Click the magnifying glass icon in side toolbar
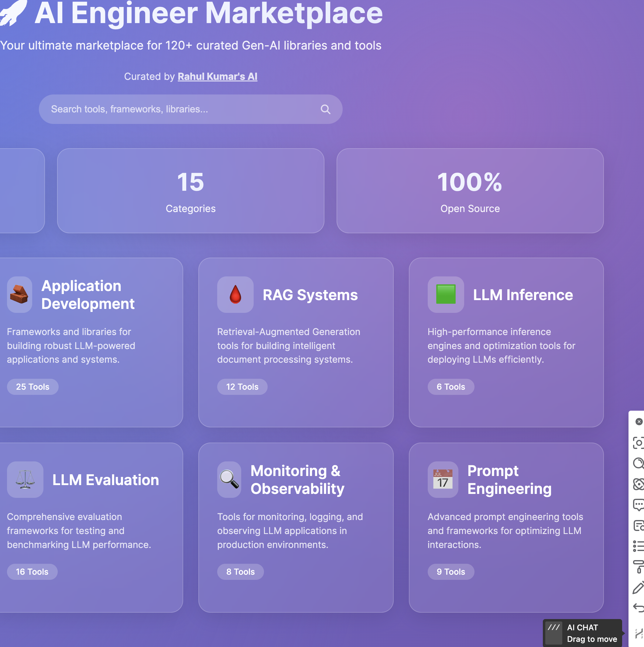This screenshot has height=647, width=644. (x=639, y=463)
